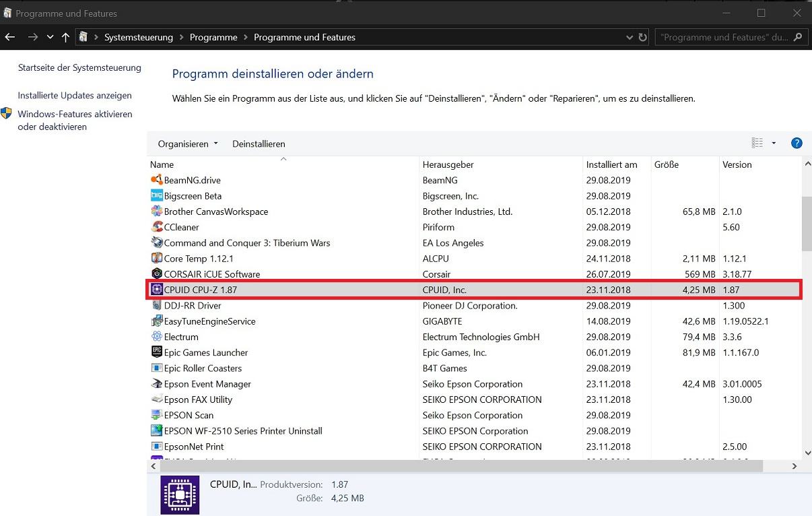This screenshot has height=516, width=812.
Task: Click the EPSON WF-2510 Printer Uninstall icon
Action: pyautogui.click(x=156, y=431)
